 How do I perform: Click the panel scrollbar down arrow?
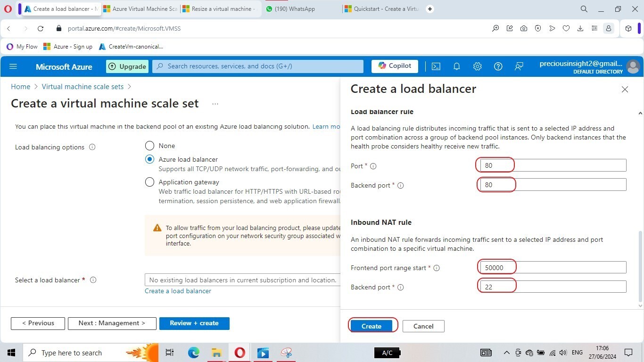(640, 305)
